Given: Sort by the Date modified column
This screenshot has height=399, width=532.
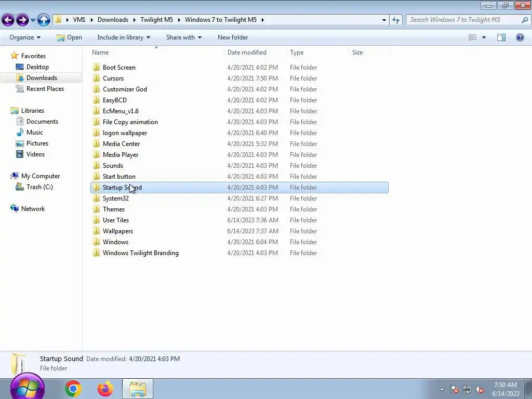Looking at the screenshot, I should [x=247, y=52].
